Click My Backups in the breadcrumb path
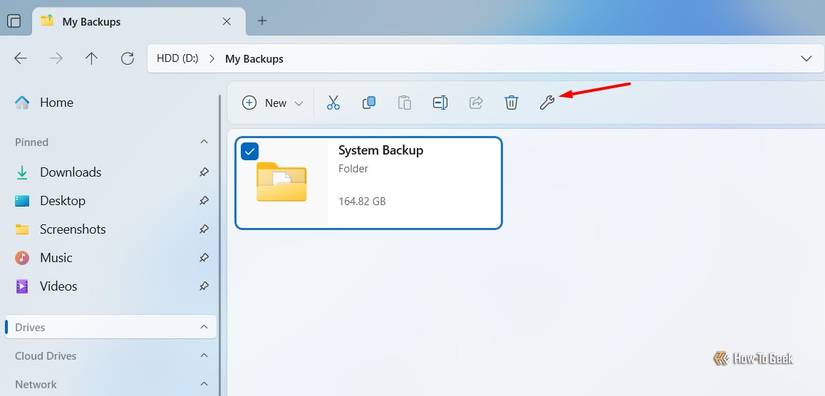 [x=254, y=59]
